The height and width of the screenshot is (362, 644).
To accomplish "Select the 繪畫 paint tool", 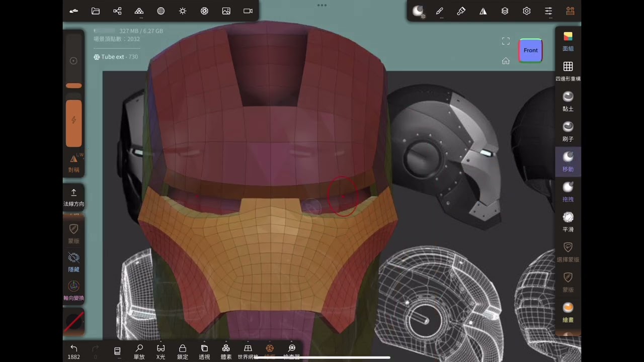I will 568,312.
